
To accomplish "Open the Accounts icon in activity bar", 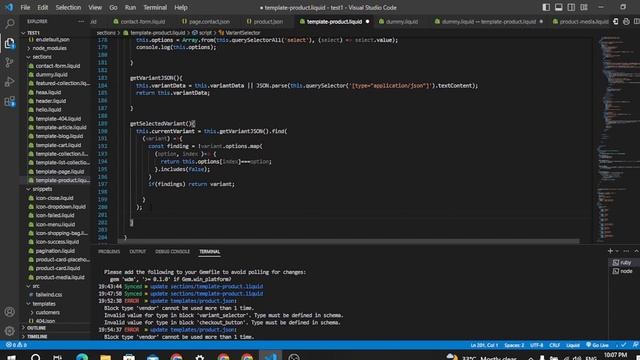I will click(9, 312).
